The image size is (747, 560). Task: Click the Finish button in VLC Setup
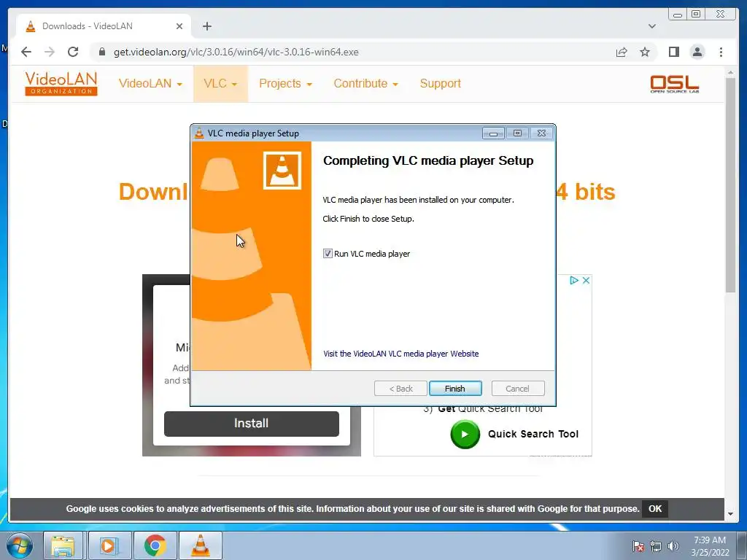pos(455,389)
